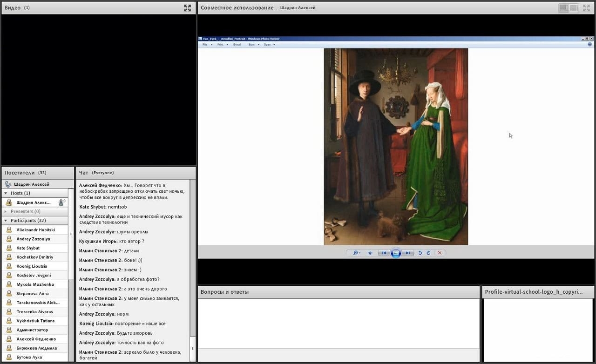This screenshot has width=596, height=364.
Task: Click the Arnolfini Portrait painting image
Action: click(x=396, y=147)
